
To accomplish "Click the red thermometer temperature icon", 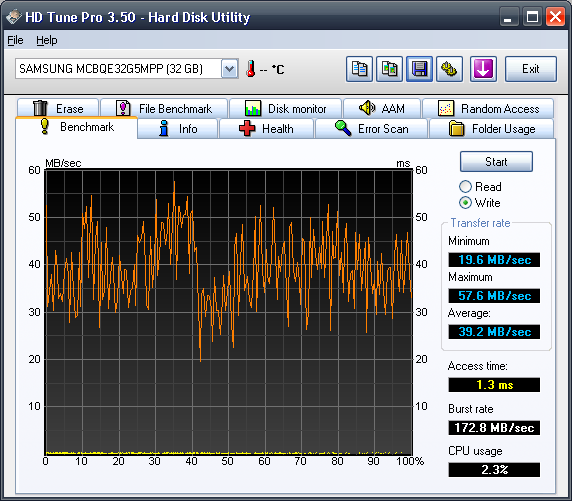I will pyautogui.click(x=250, y=69).
